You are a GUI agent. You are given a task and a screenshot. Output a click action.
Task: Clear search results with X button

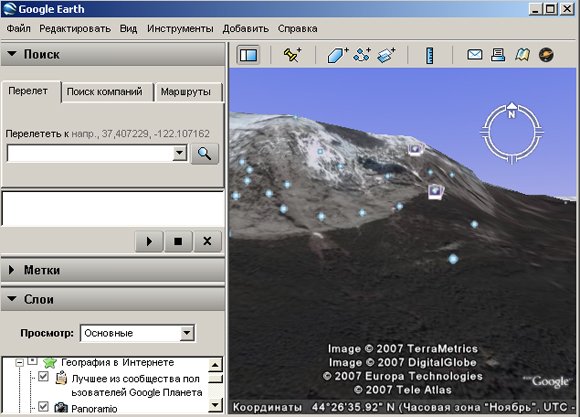coord(207,241)
